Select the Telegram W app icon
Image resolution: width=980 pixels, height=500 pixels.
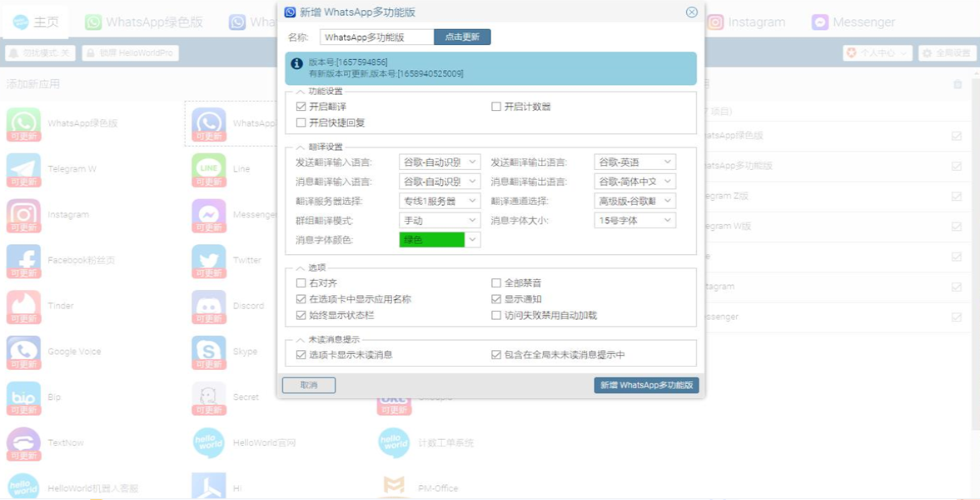[22, 169]
